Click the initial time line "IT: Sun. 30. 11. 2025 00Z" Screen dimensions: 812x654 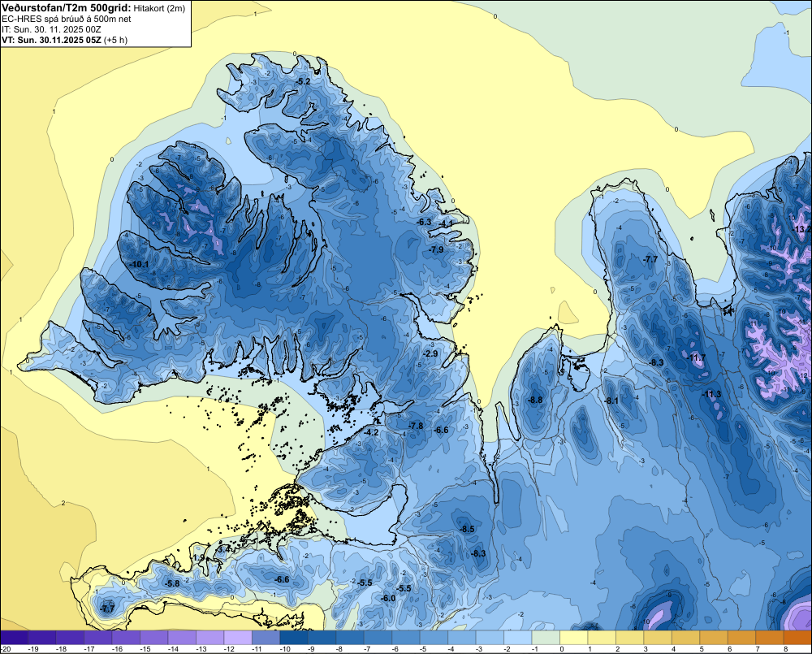[51, 29]
